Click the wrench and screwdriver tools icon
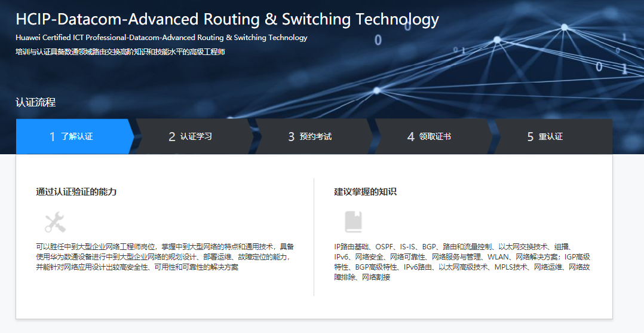The image size is (644, 333). point(55,222)
